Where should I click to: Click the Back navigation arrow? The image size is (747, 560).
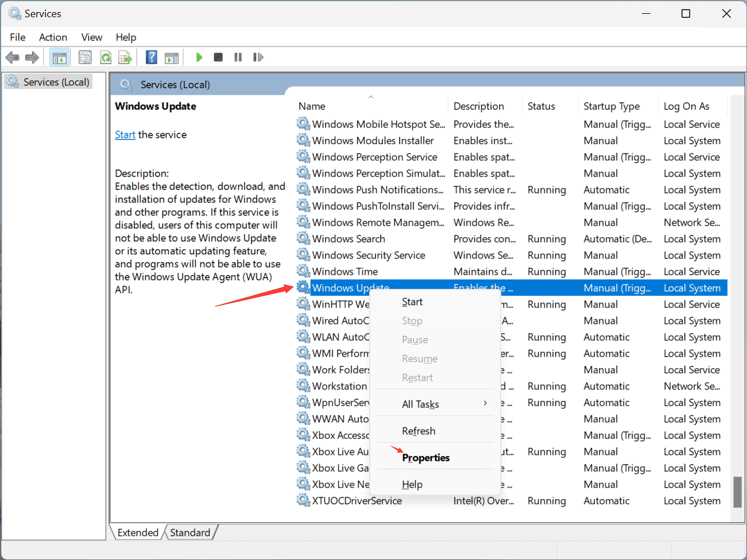12,57
